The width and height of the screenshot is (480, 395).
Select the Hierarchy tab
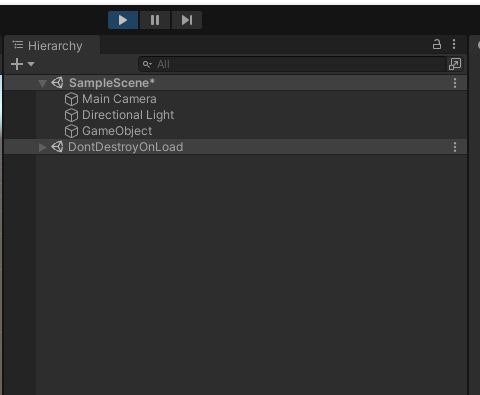(52, 45)
